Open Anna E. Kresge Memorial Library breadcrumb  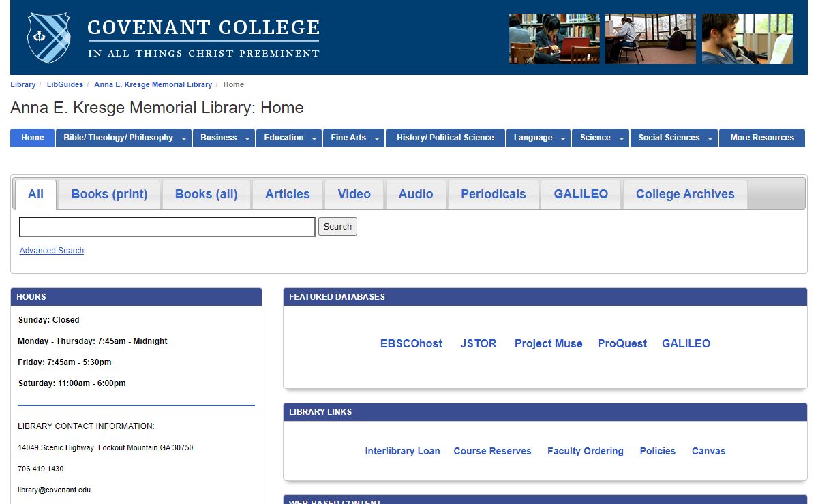[x=153, y=84]
